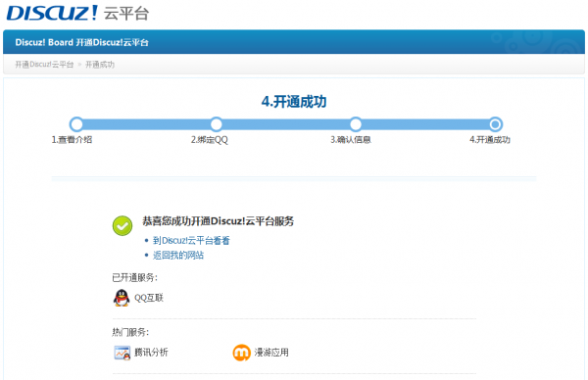This screenshot has height=380, width=588.
Task: Click the 开通成功 breadcrumb item
Action: [x=100, y=65]
